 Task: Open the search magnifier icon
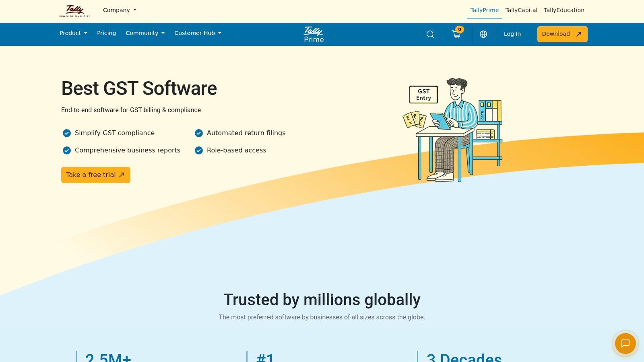[x=430, y=34]
